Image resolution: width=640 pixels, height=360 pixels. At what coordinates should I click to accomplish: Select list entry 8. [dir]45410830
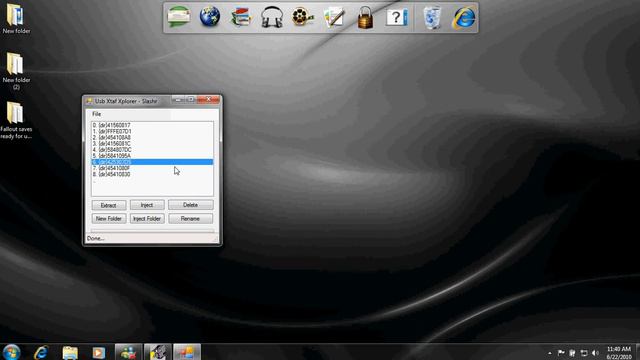152,174
